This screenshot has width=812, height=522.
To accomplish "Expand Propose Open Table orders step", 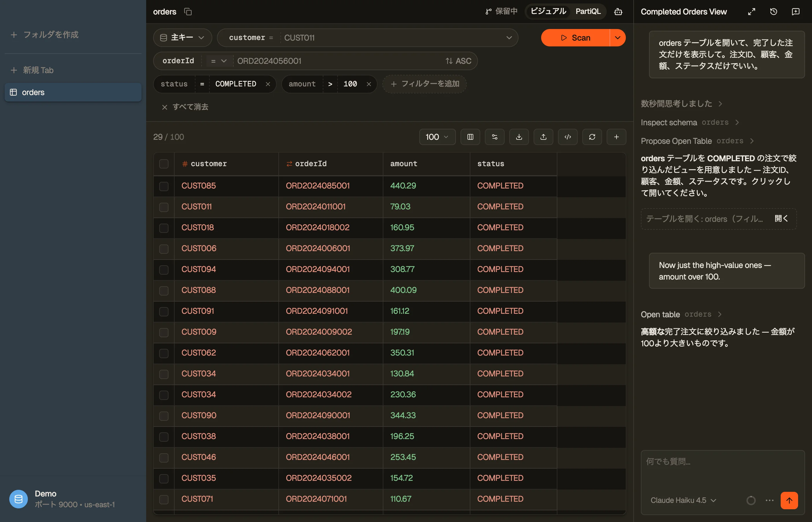I will pos(697,141).
